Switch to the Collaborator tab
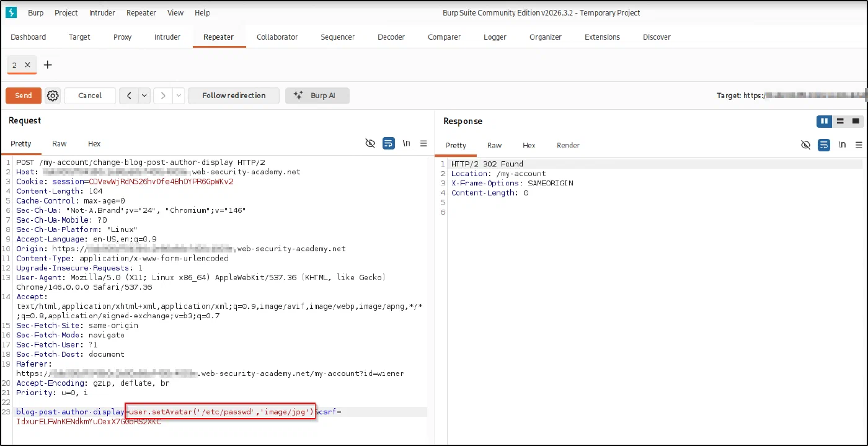This screenshot has height=446, width=868. [277, 37]
